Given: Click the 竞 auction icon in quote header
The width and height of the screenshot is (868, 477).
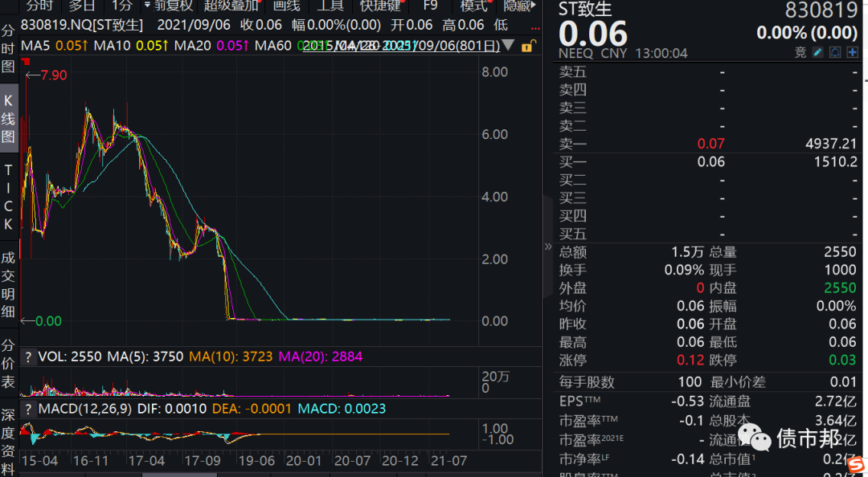Looking at the screenshot, I should pyautogui.click(x=800, y=52).
